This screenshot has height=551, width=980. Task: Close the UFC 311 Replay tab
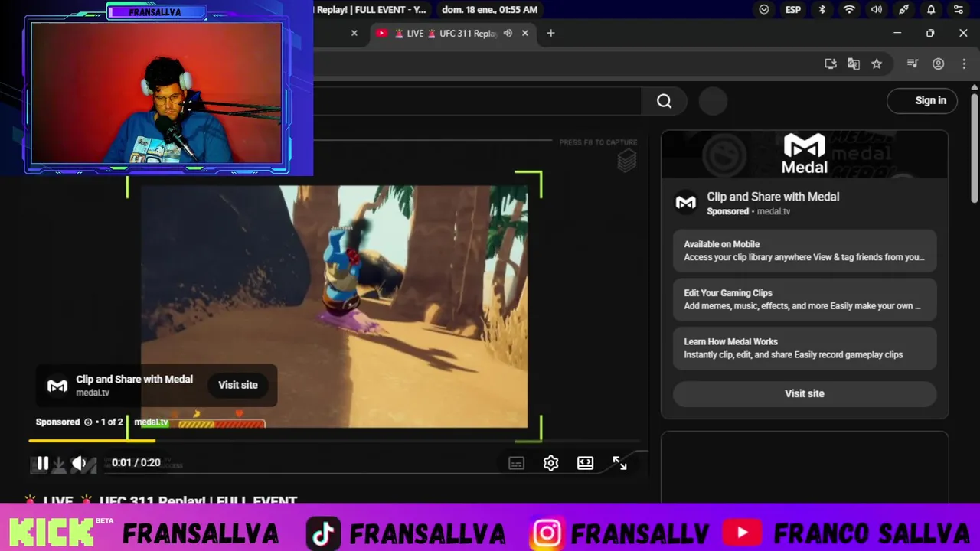[x=525, y=33]
